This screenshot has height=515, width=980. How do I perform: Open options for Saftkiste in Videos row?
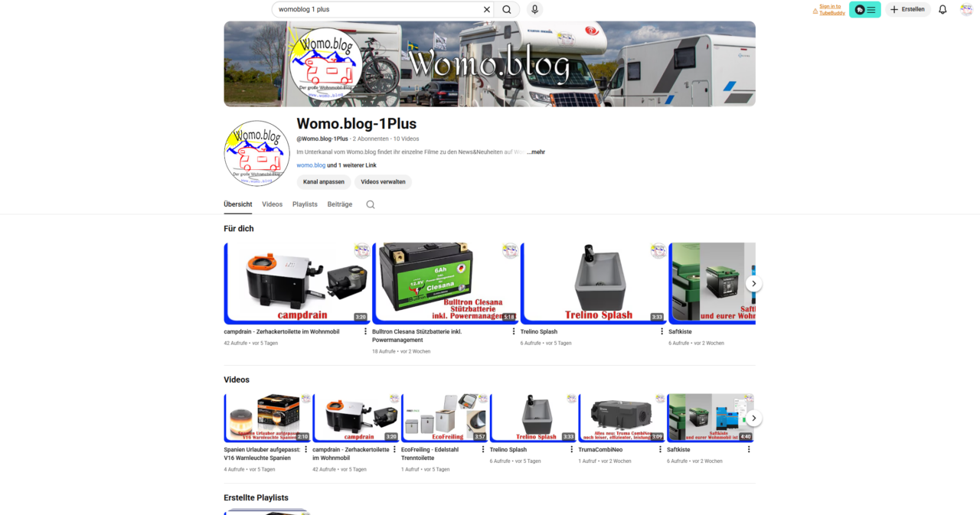pos(749,449)
